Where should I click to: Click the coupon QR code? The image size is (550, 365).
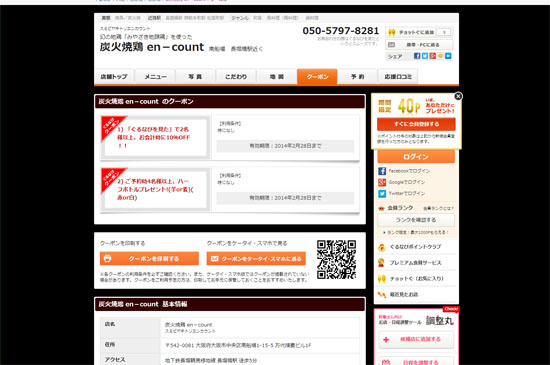pos(336,259)
